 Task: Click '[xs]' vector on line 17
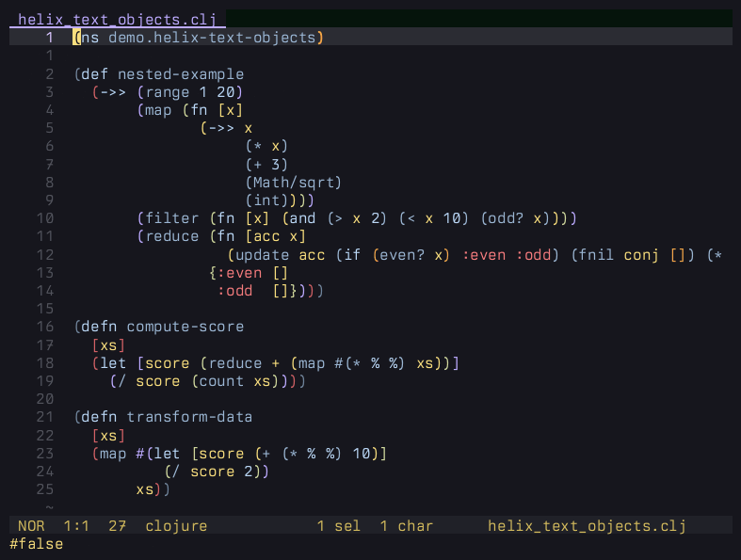click(108, 345)
